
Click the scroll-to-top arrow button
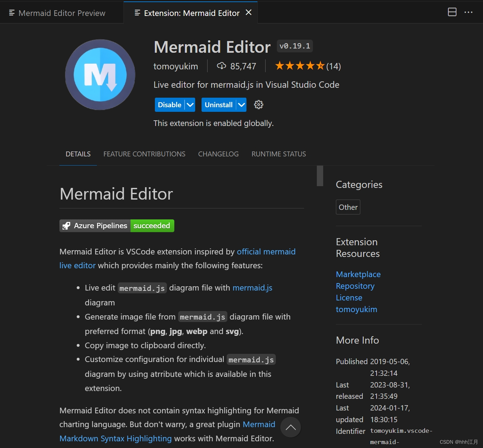pyautogui.click(x=290, y=427)
